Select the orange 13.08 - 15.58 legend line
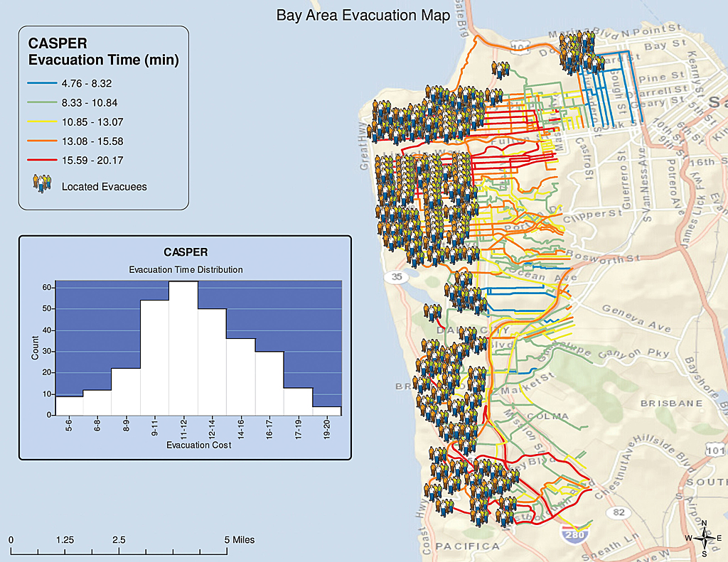Viewport: 728px width, 562px height. [42, 141]
